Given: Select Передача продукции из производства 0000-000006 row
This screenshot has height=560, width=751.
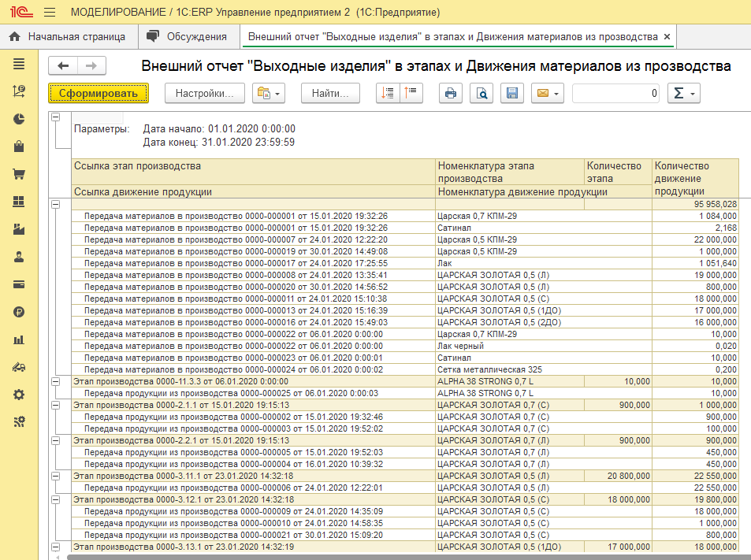Looking at the screenshot, I should [x=254, y=488].
